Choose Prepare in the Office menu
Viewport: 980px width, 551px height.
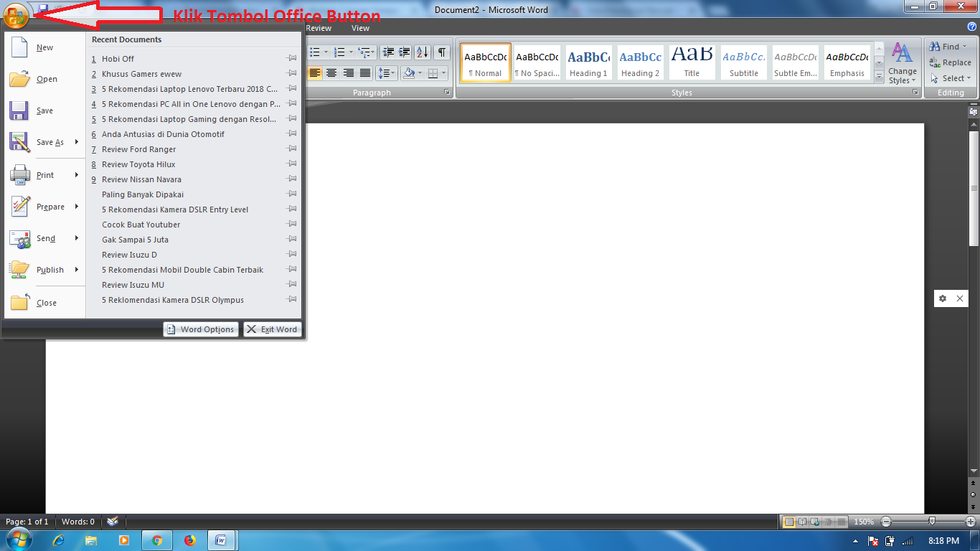coord(44,207)
